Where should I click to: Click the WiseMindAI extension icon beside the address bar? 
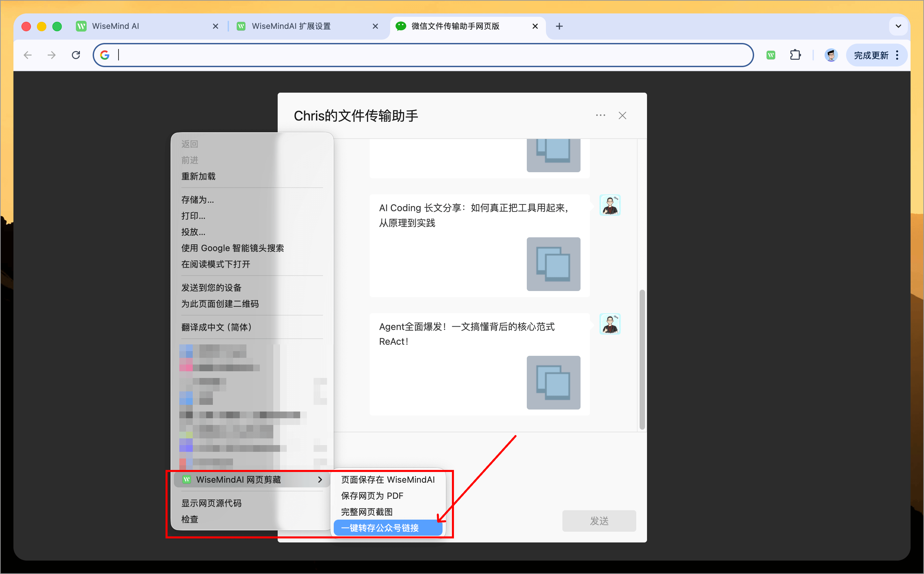pyautogui.click(x=771, y=55)
